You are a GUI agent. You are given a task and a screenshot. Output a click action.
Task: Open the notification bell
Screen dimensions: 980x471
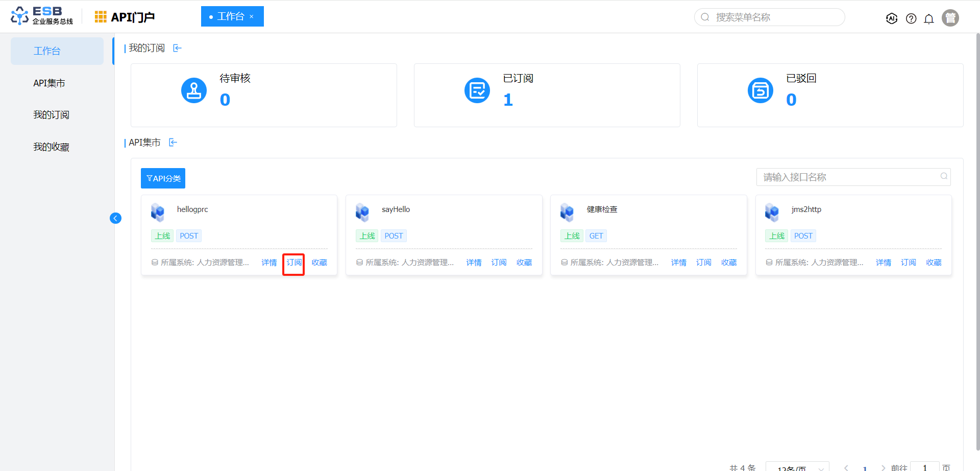coord(929,19)
